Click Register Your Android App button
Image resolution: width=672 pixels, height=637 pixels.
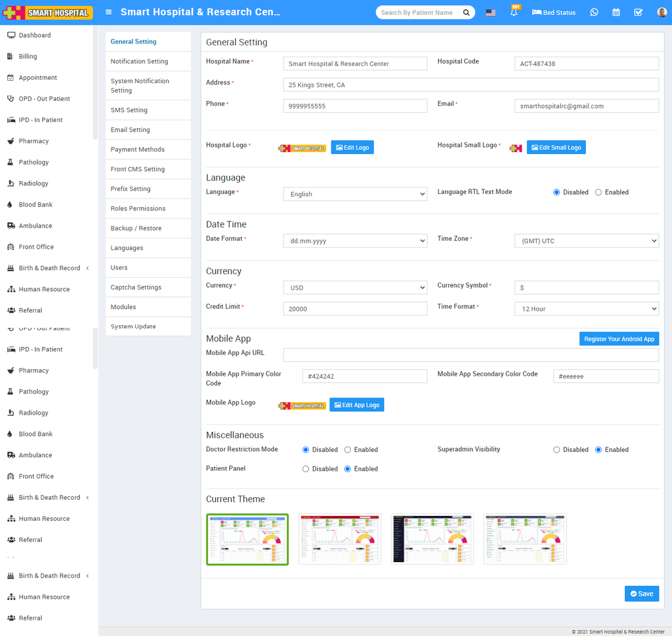(619, 339)
